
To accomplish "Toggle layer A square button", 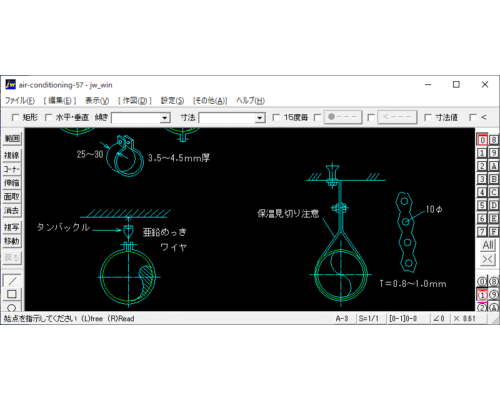I will tap(494, 166).
